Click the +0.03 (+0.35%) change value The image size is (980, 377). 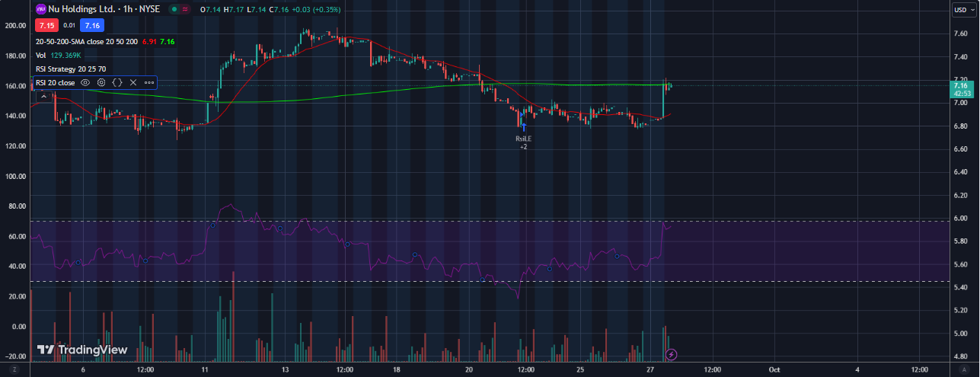(x=317, y=10)
